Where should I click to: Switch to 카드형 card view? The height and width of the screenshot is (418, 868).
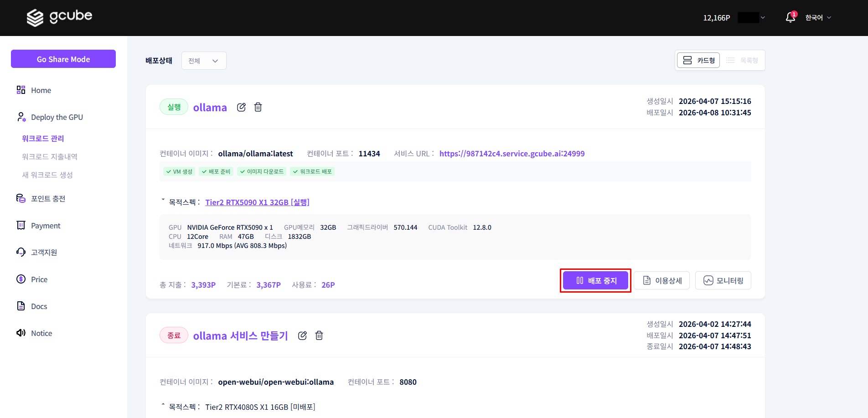click(698, 60)
